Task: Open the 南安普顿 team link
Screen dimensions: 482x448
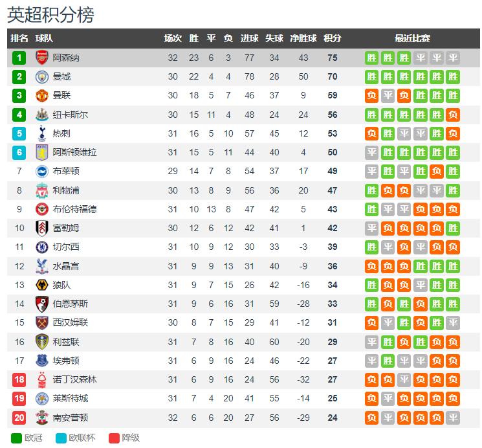Action: coord(71,418)
